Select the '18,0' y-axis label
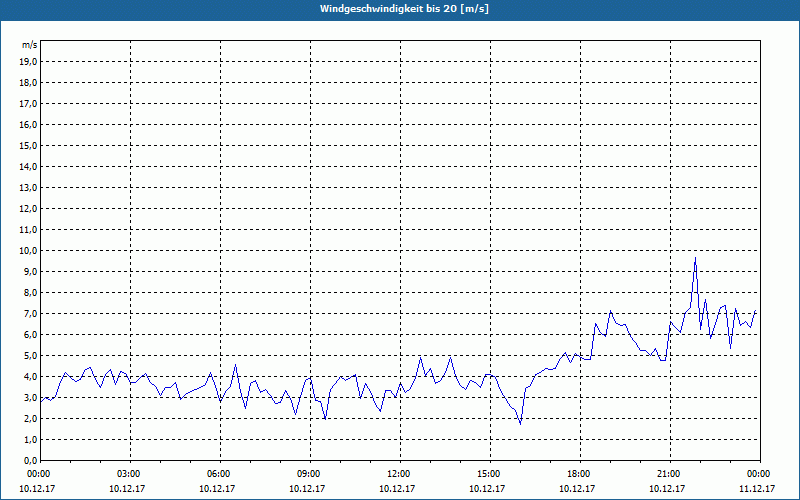 pyautogui.click(x=29, y=83)
